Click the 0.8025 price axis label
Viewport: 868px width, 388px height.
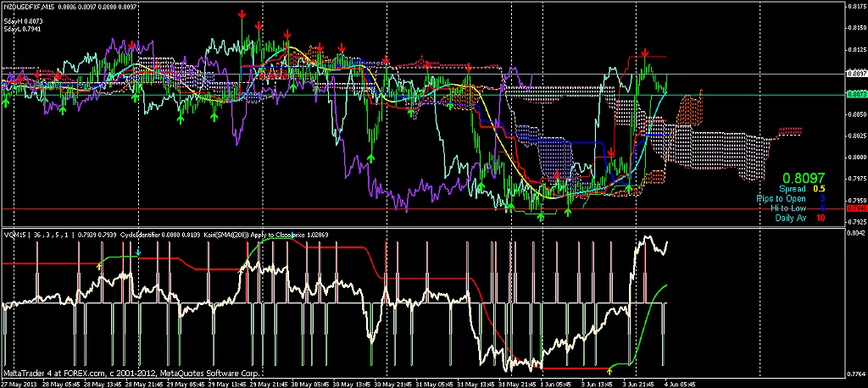point(856,136)
